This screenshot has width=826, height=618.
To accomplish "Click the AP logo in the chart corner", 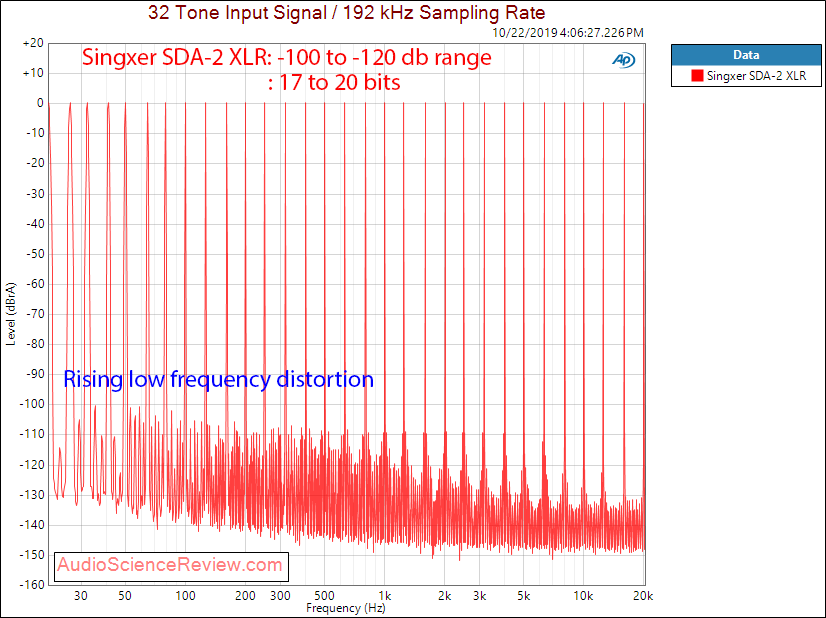I will point(624,61).
